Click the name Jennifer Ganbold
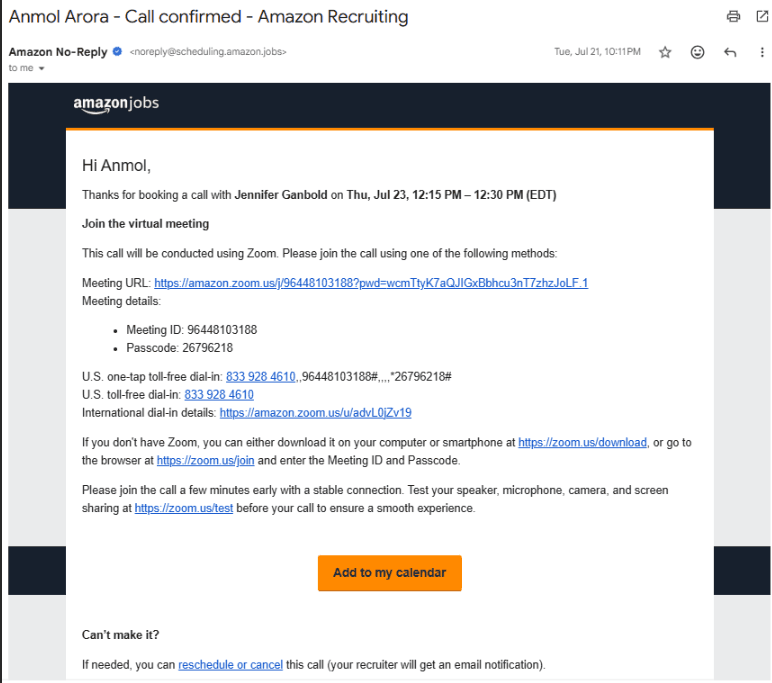This screenshot has width=772, height=683. tap(281, 195)
